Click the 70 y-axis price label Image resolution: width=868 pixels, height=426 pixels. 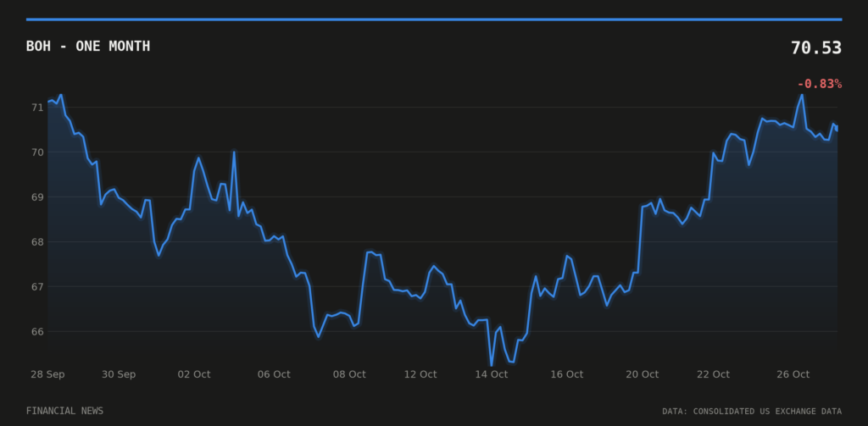point(37,152)
